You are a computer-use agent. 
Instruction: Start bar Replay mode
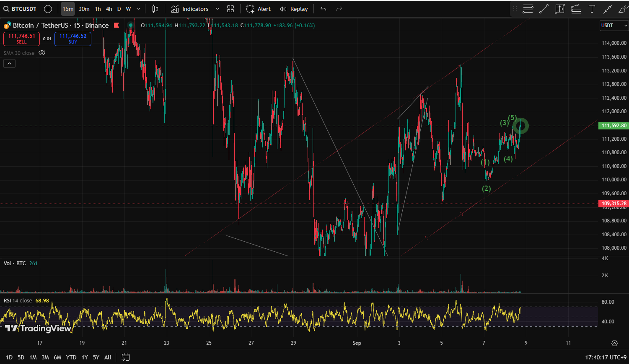click(x=294, y=9)
